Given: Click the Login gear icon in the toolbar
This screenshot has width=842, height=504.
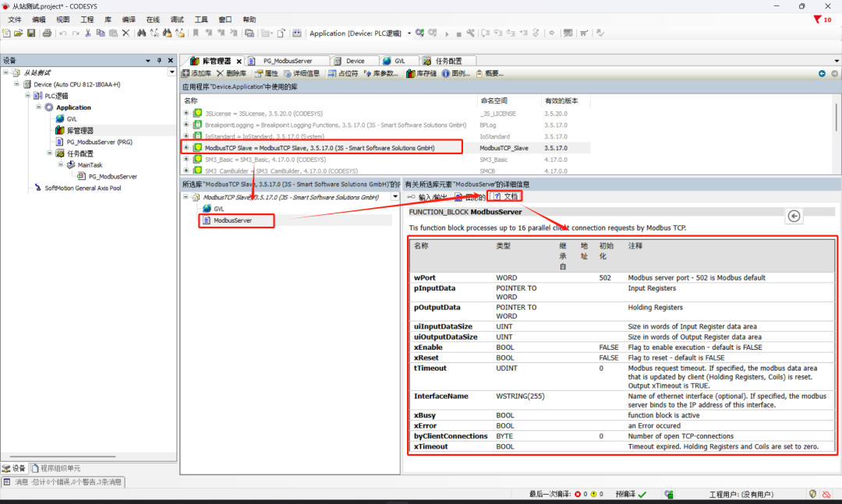Looking at the screenshot, I should pos(420,33).
